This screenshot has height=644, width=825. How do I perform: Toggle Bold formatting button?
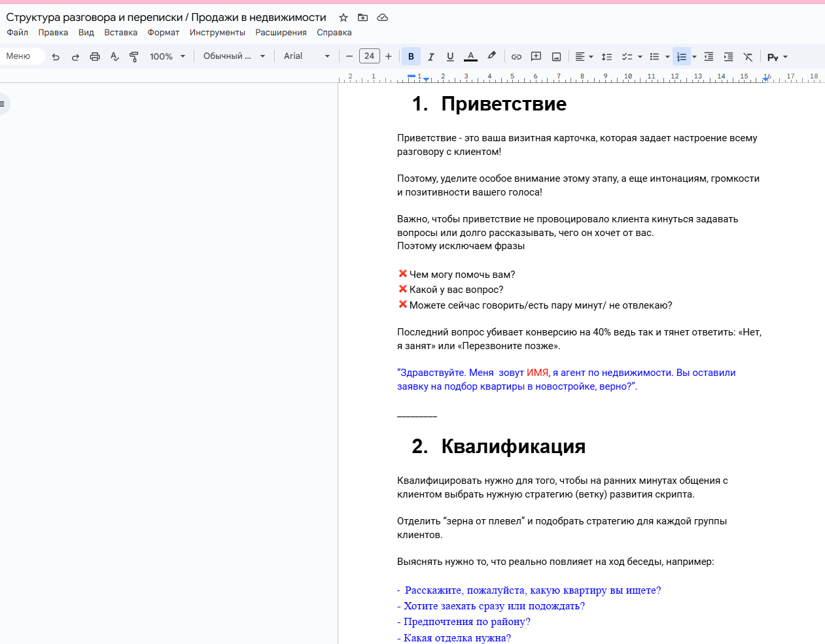(411, 57)
